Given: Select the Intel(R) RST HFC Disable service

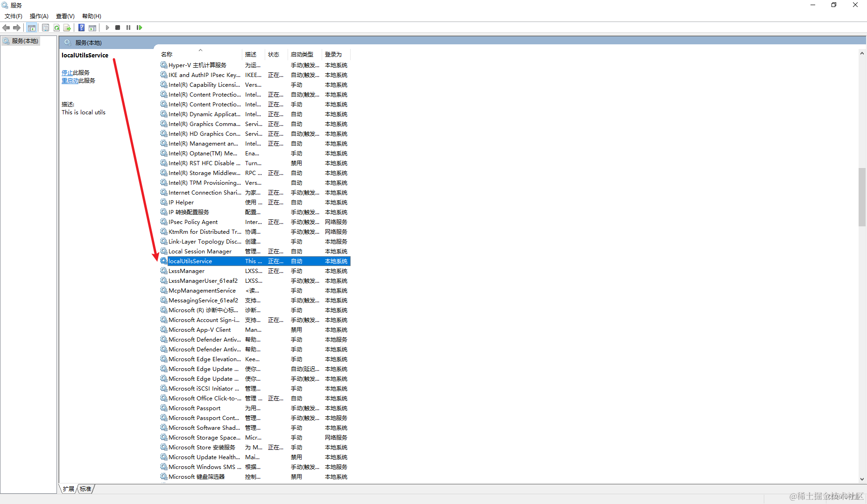Looking at the screenshot, I should pyautogui.click(x=255, y=163).
